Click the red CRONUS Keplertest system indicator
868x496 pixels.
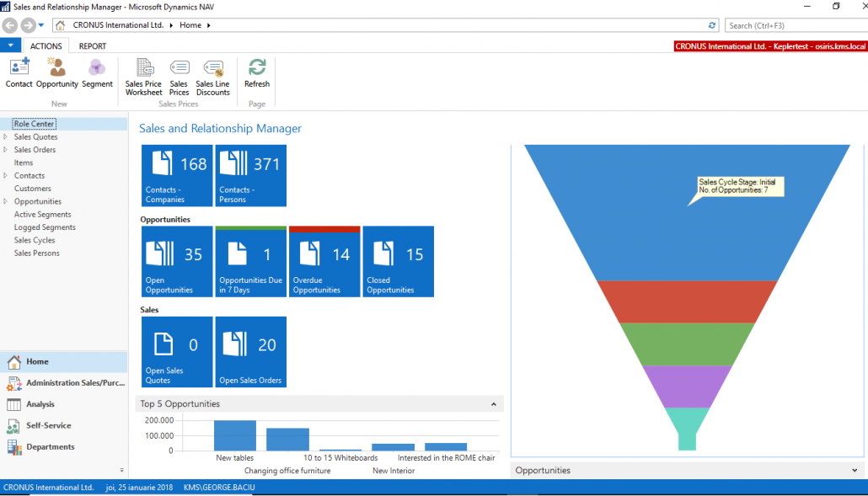(770, 46)
